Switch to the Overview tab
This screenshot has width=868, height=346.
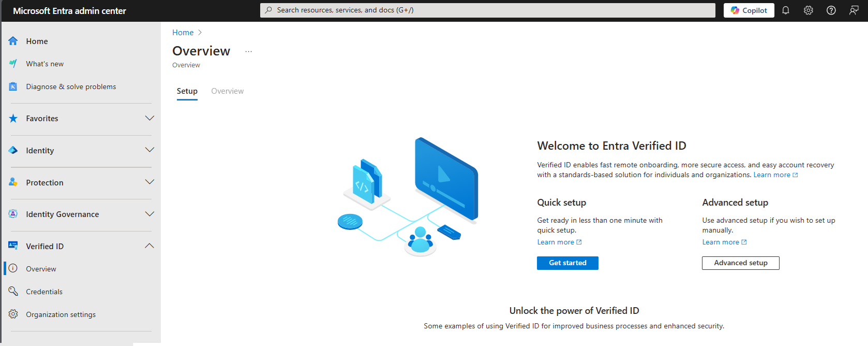click(x=228, y=91)
